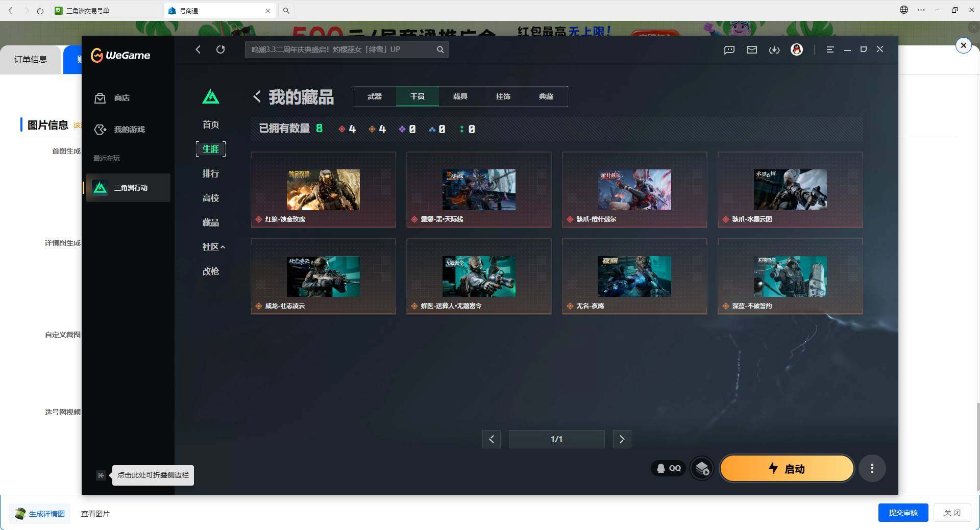Open the WeGame chat messages icon

point(729,49)
